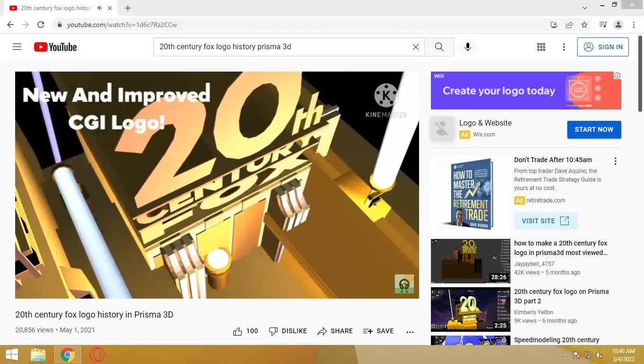
Task: Click the ad info icon on Wix banner
Action: click(617, 75)
